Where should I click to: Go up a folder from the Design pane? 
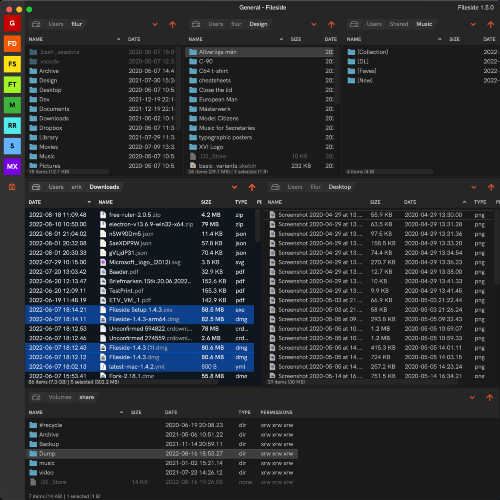(x=331, y=24)
